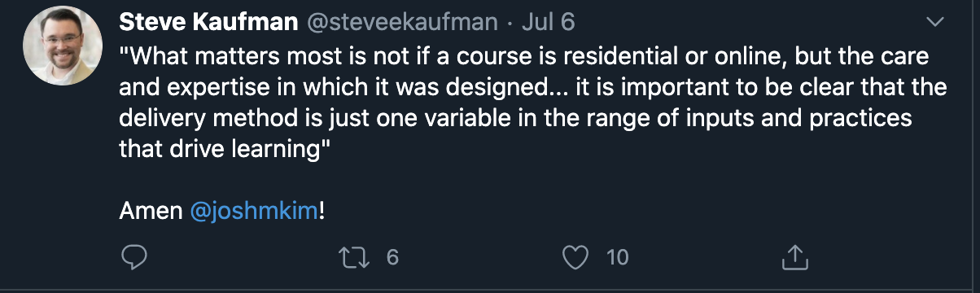This screenshot has height=293, width=980.
Task: Click the like count of 10
Action: (x=618, y=258)
